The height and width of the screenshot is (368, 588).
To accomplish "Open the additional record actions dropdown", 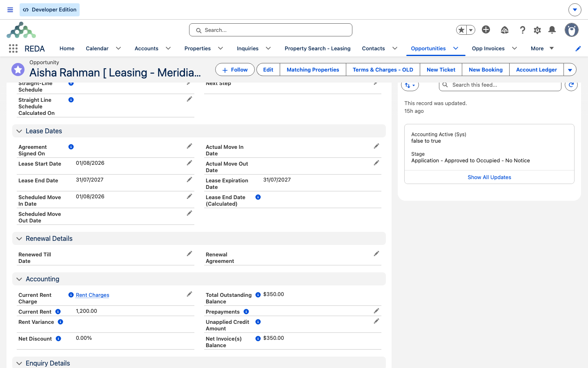I will (570, 70).
